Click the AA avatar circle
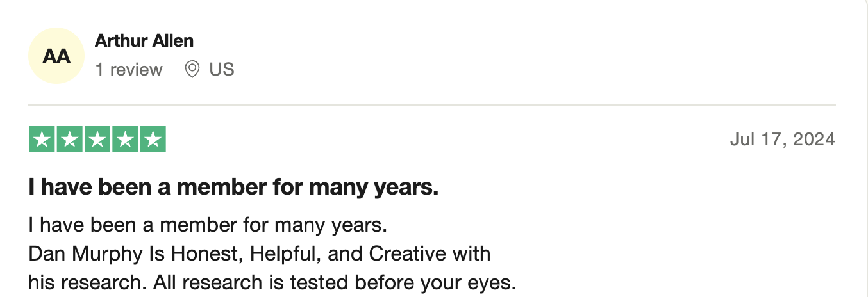Viewport: 868px width, 297px height. point(56,56)
